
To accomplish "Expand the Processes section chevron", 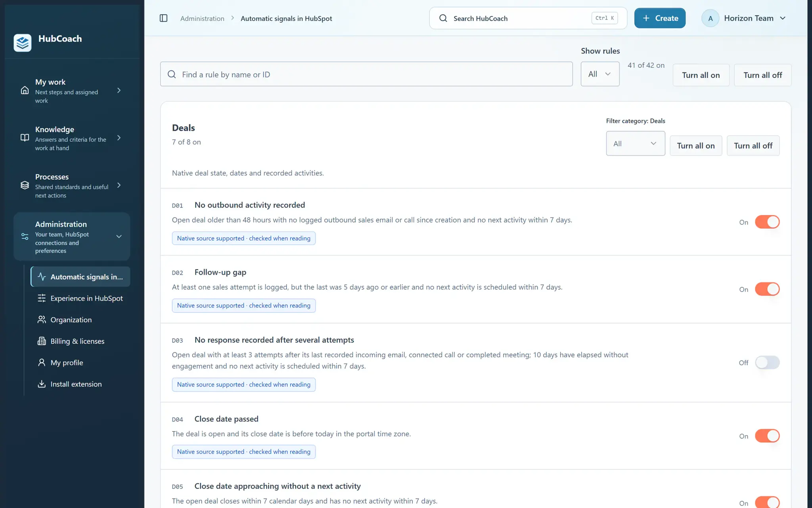I will (119, 185).
